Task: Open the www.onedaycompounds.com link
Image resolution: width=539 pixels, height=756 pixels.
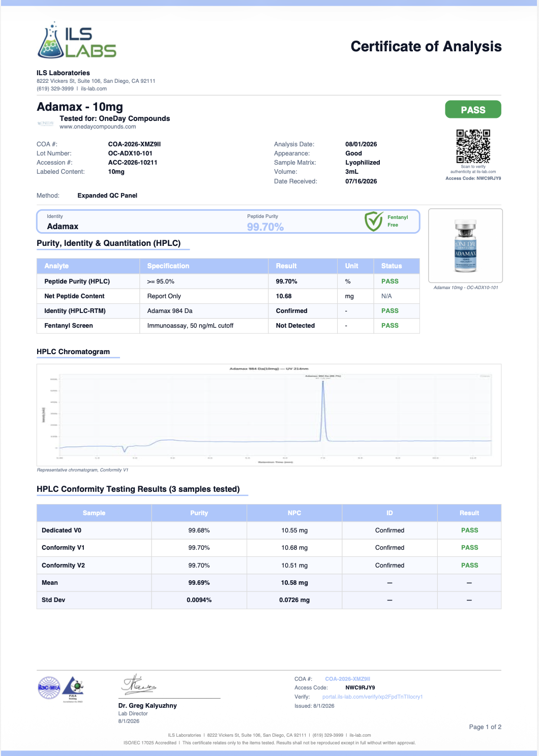Action: [98, 127]
